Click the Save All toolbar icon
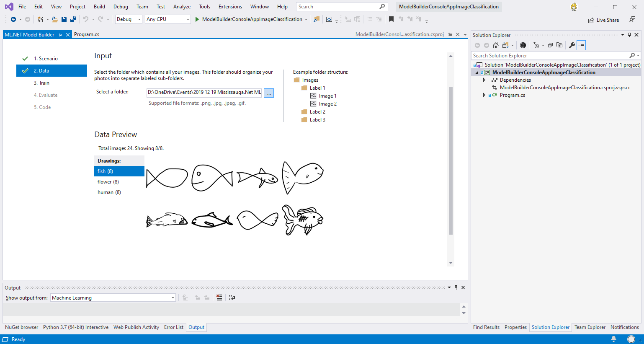644x344 pixels. pyautogui.click(x=73, y=19)
